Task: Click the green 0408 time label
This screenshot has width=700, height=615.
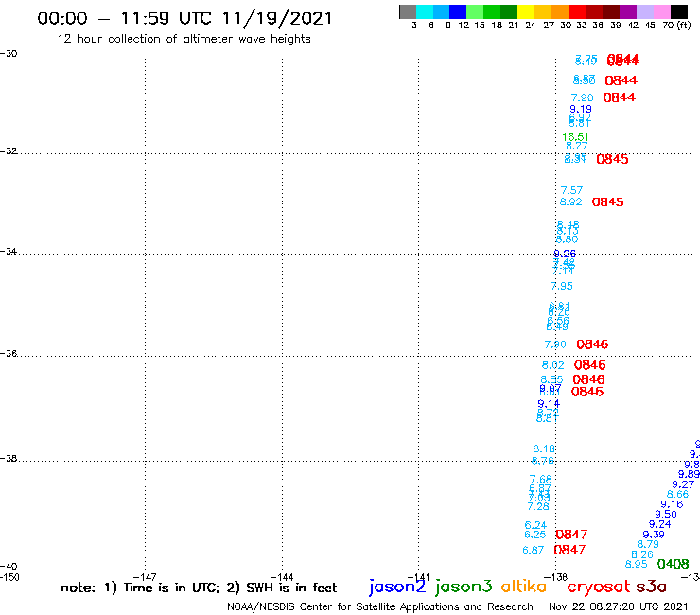Action: pyautogui.click(x=674, y=564)
